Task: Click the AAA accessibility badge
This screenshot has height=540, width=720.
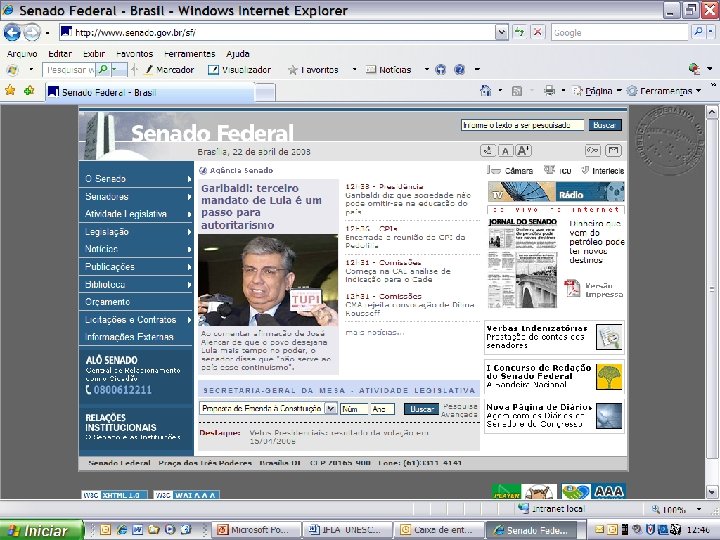Action: click(x=609, y=492)
